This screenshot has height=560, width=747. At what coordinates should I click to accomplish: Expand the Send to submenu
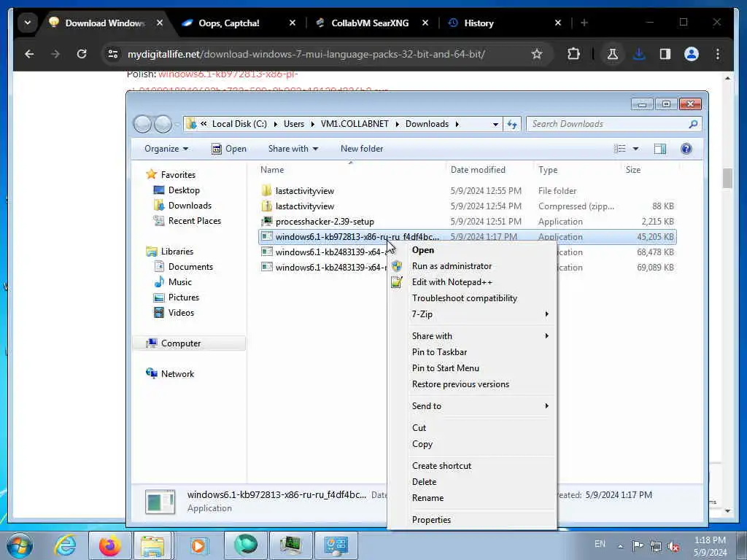click(472, 406)
